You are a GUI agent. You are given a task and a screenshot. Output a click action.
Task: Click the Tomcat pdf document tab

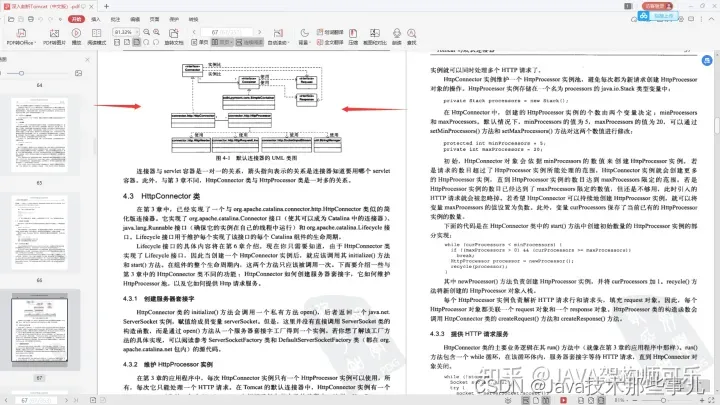coord(48,6)
